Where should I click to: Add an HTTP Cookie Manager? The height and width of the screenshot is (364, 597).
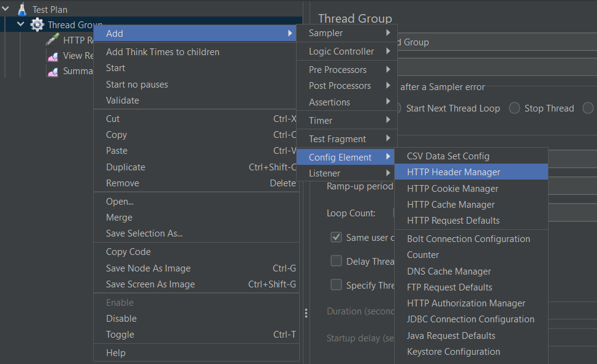tap(471, 189)
